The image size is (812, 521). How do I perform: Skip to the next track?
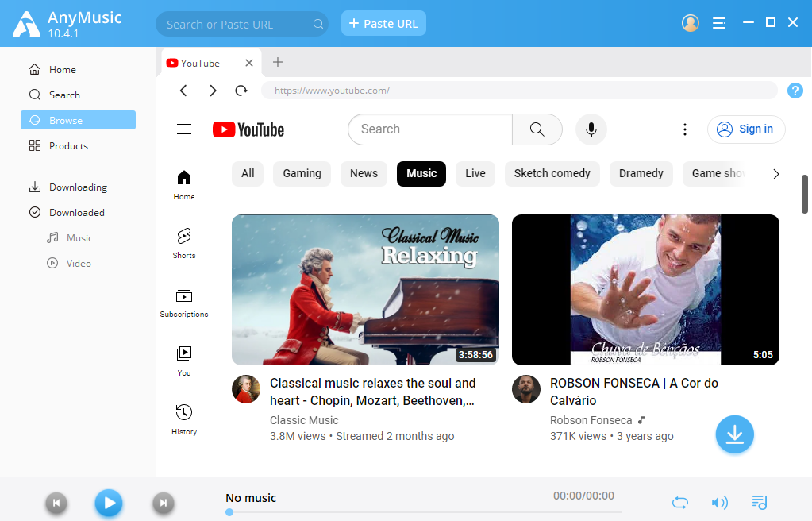(164, 503)
